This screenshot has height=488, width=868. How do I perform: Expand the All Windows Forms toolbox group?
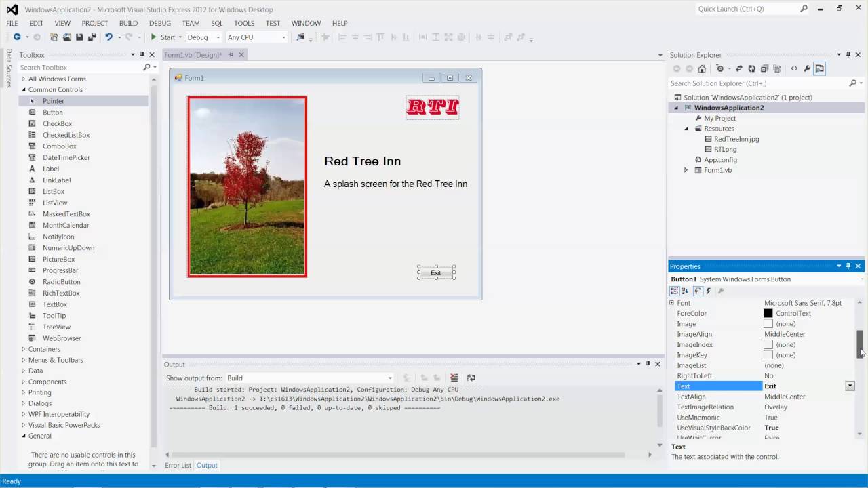tap(23, 79)
